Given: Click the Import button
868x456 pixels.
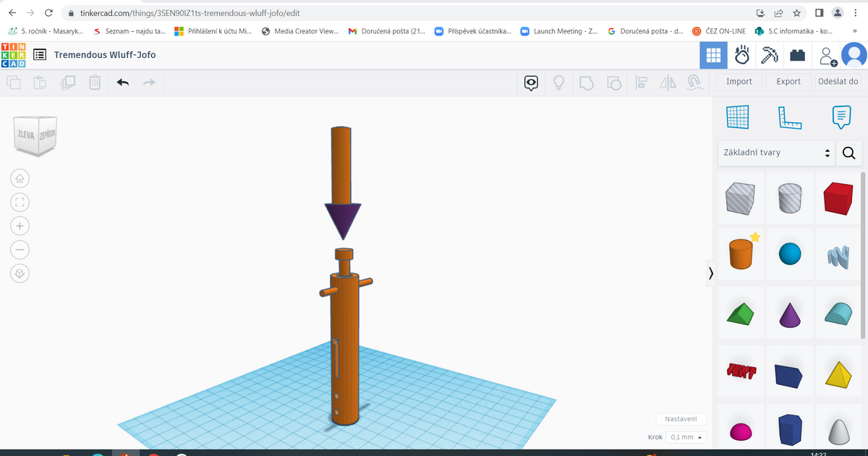Looking at the screenshot, I should click(739, 82).
